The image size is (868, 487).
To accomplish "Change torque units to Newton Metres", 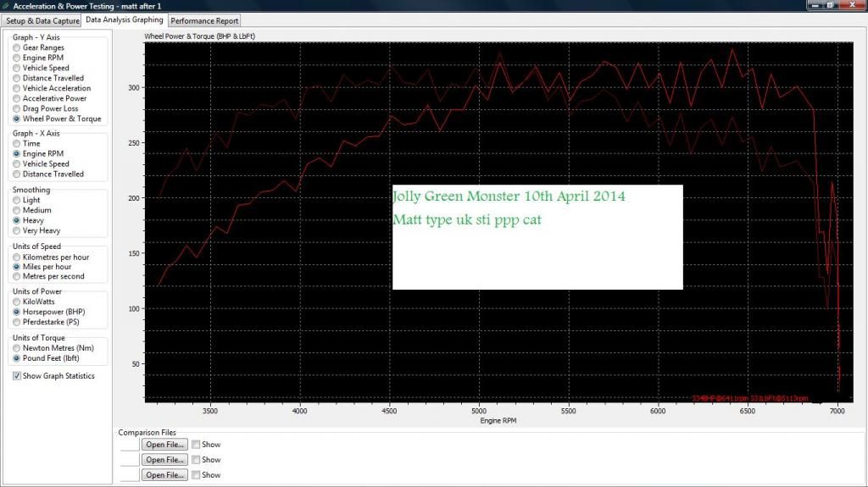I will coord(17,348).
